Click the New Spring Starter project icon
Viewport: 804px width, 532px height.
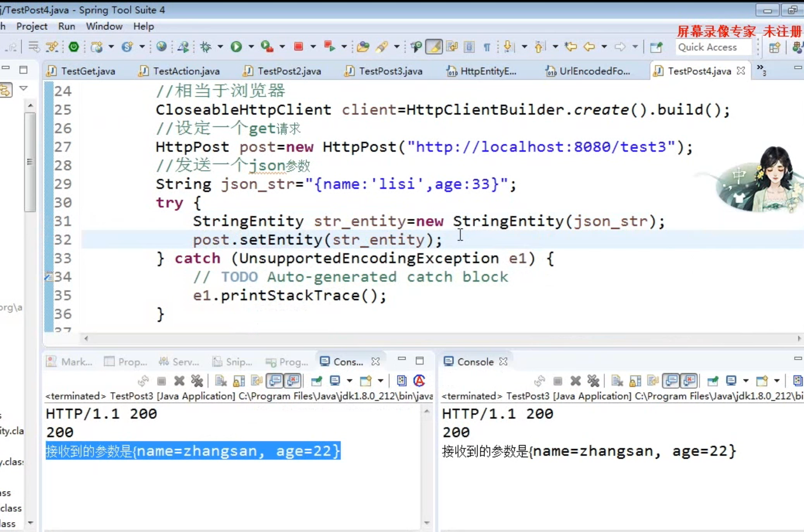[97, 47]
